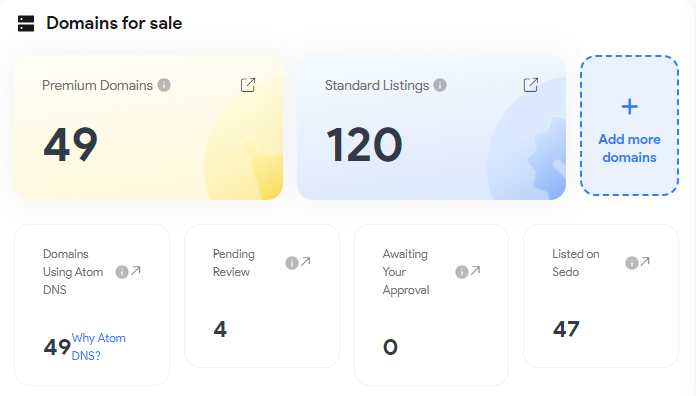Click the Why Atom DNS? link

pyautogui.click(x=99, y=347)
